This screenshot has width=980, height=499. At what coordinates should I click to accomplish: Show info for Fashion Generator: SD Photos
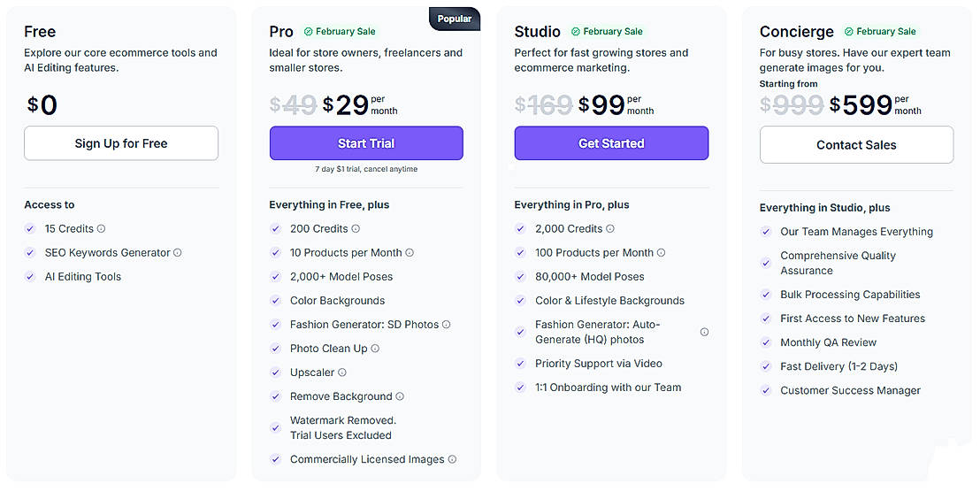[x=447, y=325]
